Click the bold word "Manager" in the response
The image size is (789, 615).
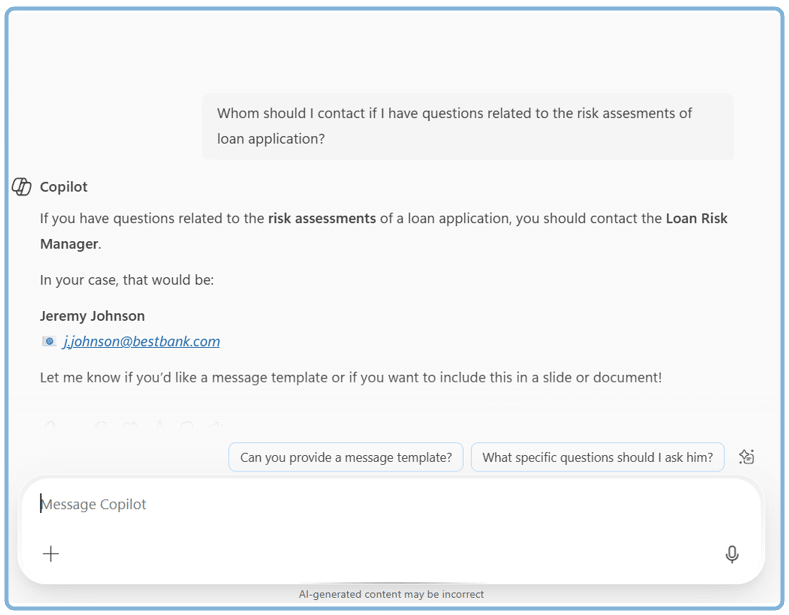69,244
